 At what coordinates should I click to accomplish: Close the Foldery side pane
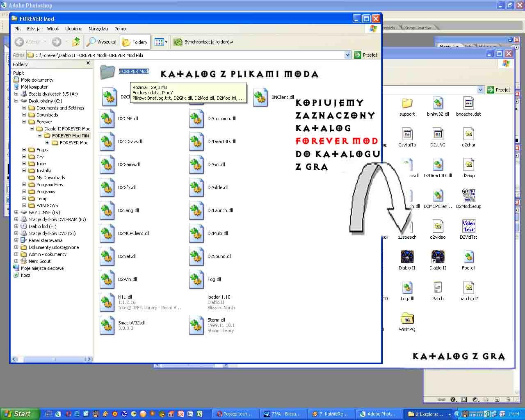pos(88,63)
